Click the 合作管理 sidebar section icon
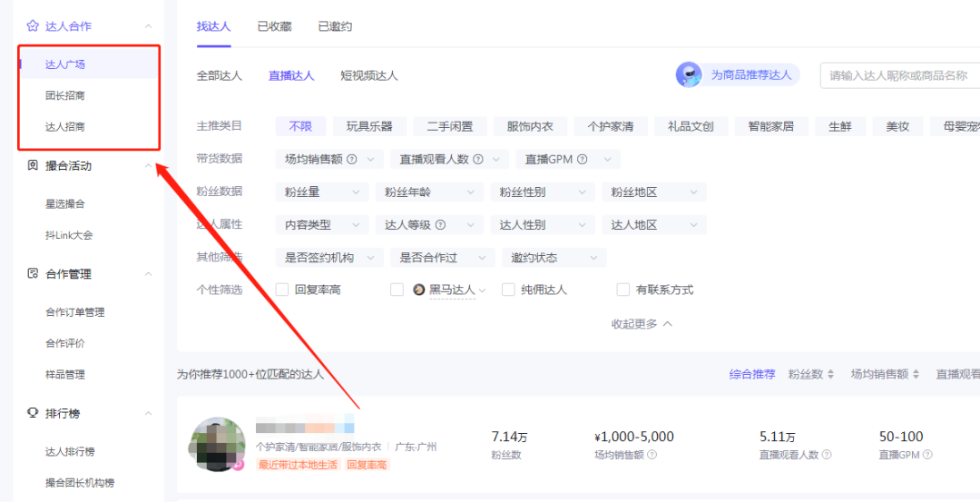Screen dimensions: 980x502 [33, 274]
